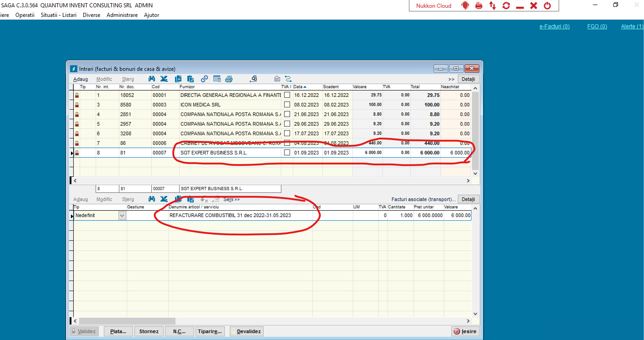Expand hidden columns with >> beside Detalii
The height and width of the screenshot is (340, 644).
(x=451, y=79)
